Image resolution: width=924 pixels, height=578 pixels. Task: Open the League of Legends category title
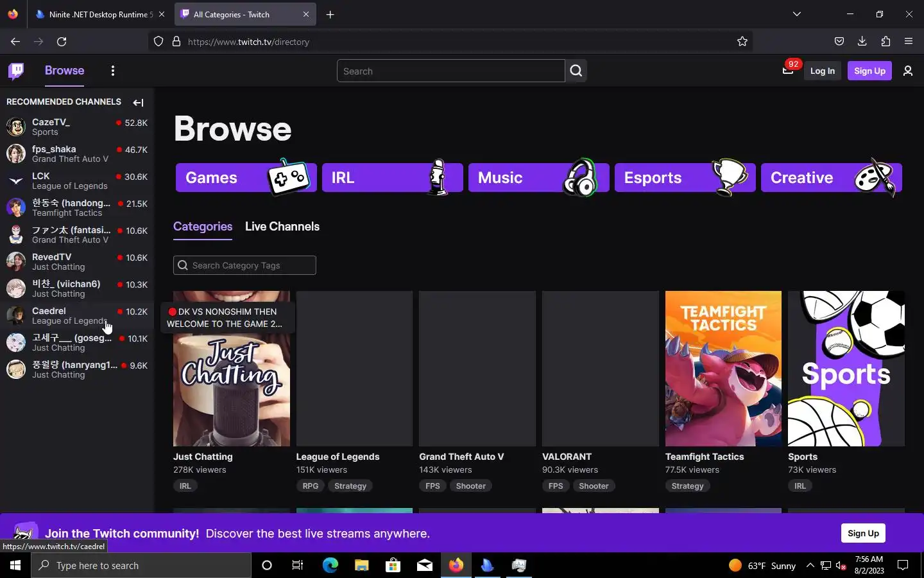pyautogui.click(x=338, y=457)
